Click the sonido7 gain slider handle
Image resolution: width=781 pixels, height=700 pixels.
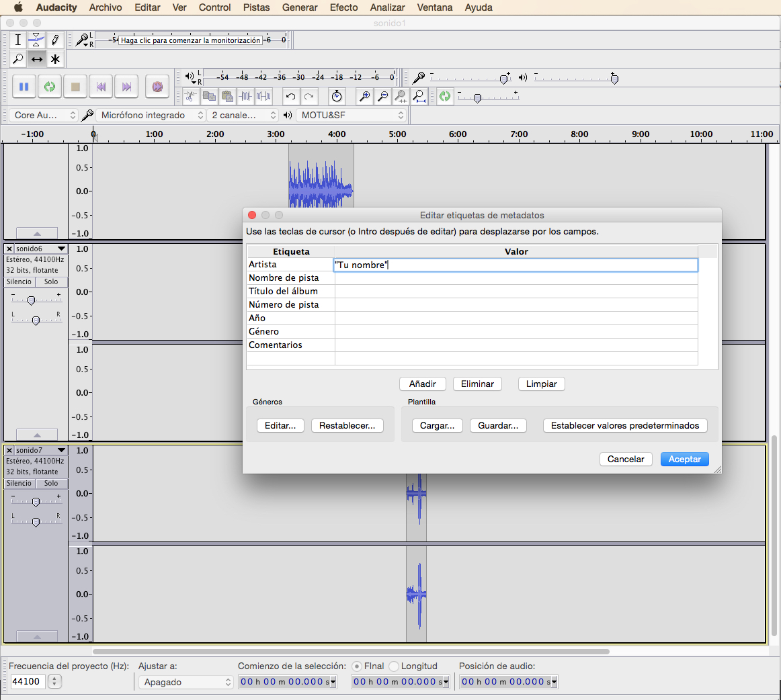36,502
